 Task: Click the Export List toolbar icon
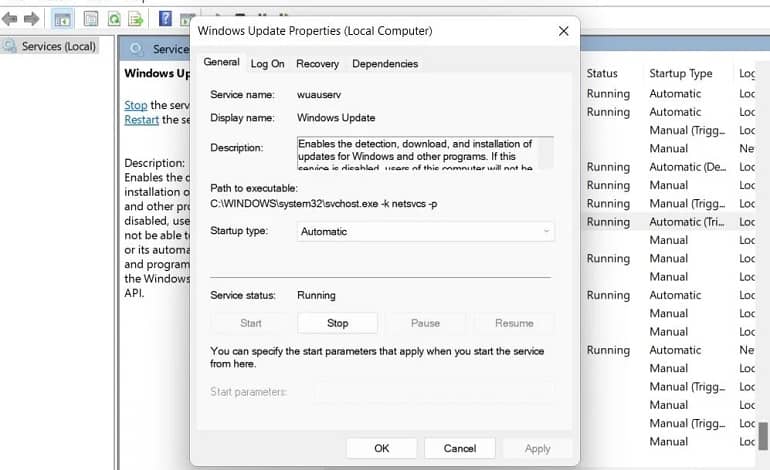136,19
